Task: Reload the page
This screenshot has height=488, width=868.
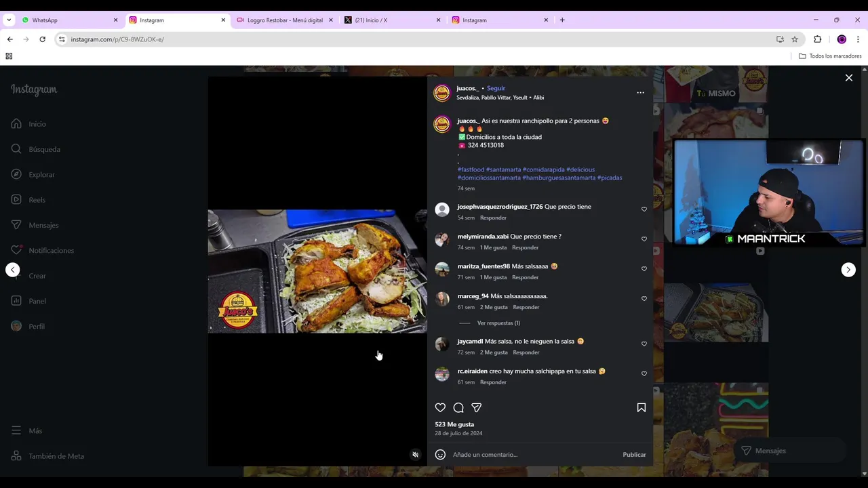Action: 42,39
